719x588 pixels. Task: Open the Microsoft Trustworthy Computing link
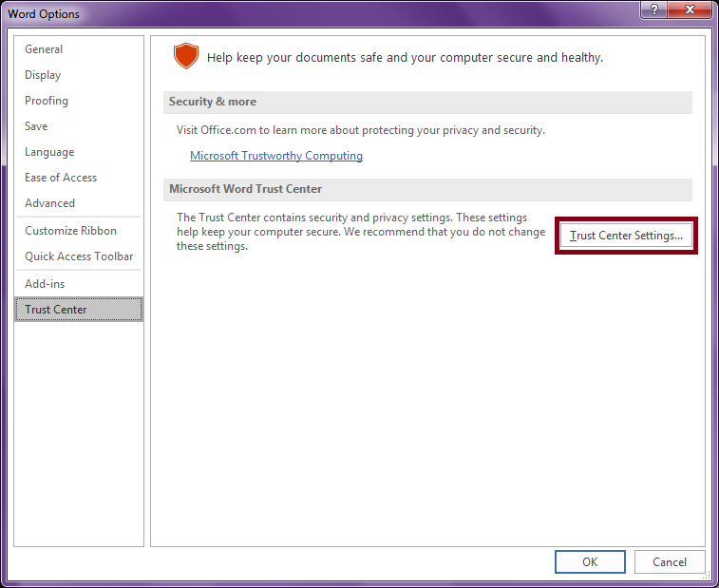click(x=276, y=156)
